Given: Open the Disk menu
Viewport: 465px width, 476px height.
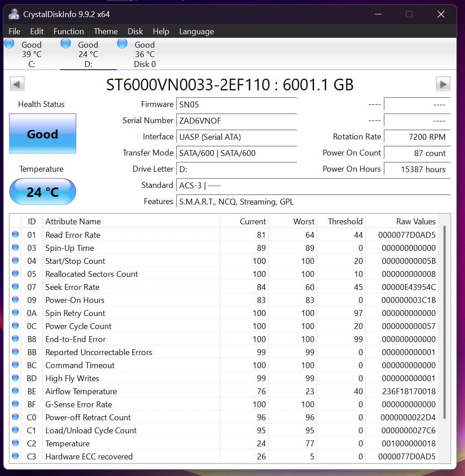Looking at the screenshot, I should click(x=135, y=31).
